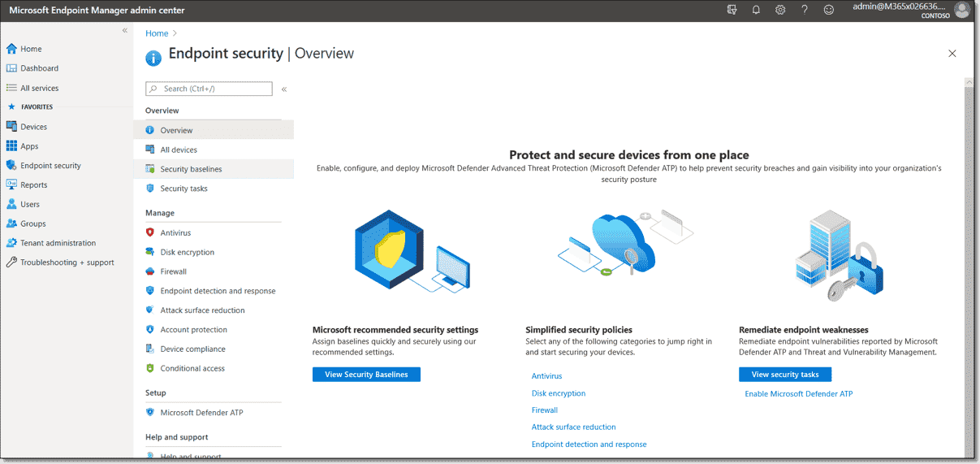Image resolution: width=980 pixels, height=464 pixels.
Task: Click the FAVORITES star label
Action: pyautogui.click(x=30, y=107)
